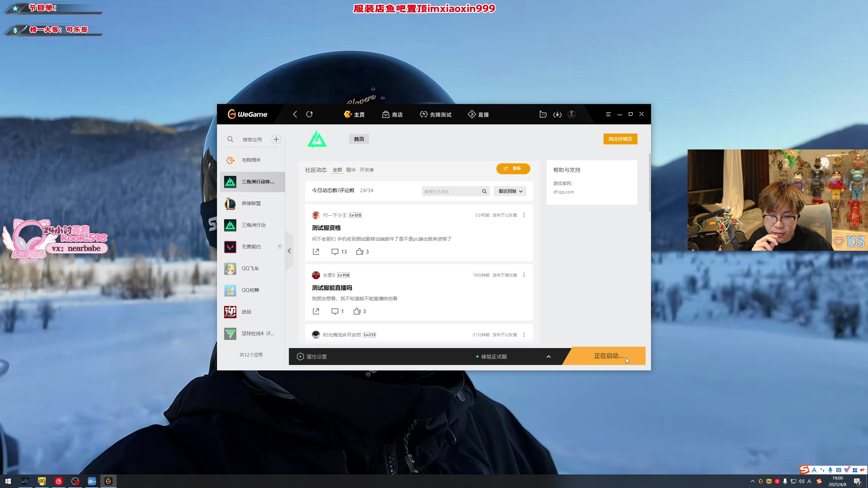Select 三角洲行动体... in sidebar
This screenshot has width=868, height=488.
(252, 182)
